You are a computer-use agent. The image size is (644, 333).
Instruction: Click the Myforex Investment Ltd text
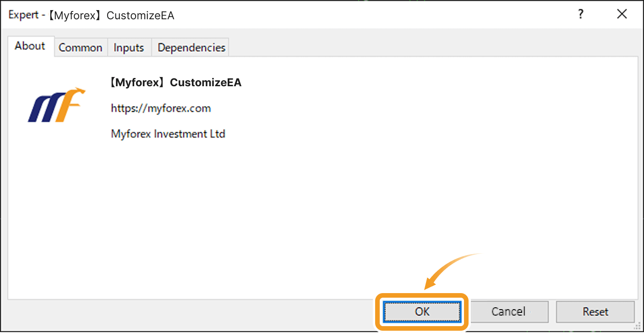coord(168,134)
